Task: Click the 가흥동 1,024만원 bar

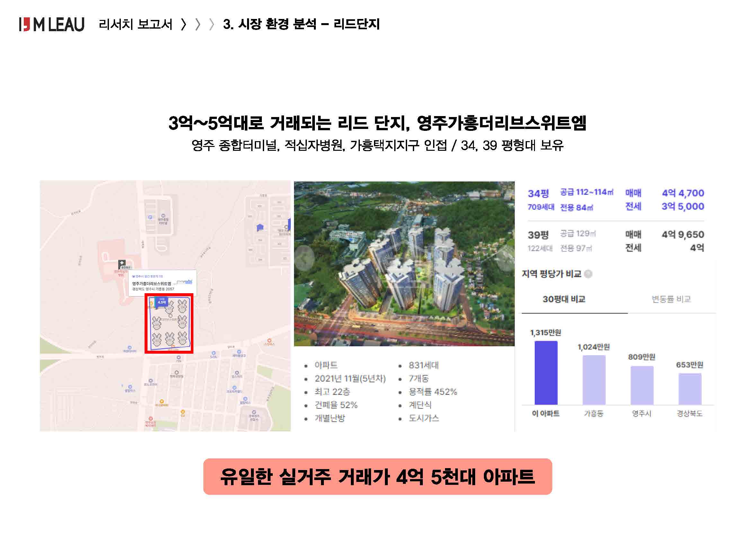Action: 594,380
